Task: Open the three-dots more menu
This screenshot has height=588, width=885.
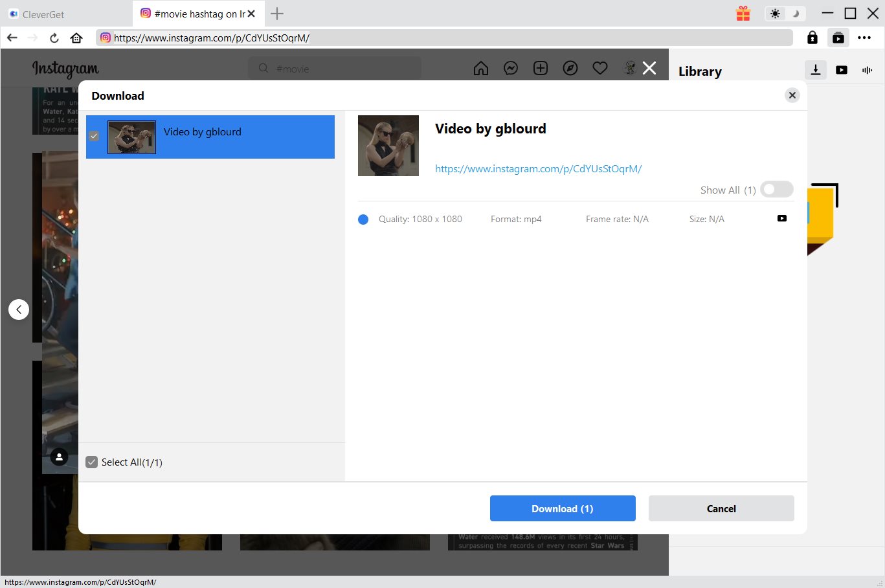Action: pos(864,38)
